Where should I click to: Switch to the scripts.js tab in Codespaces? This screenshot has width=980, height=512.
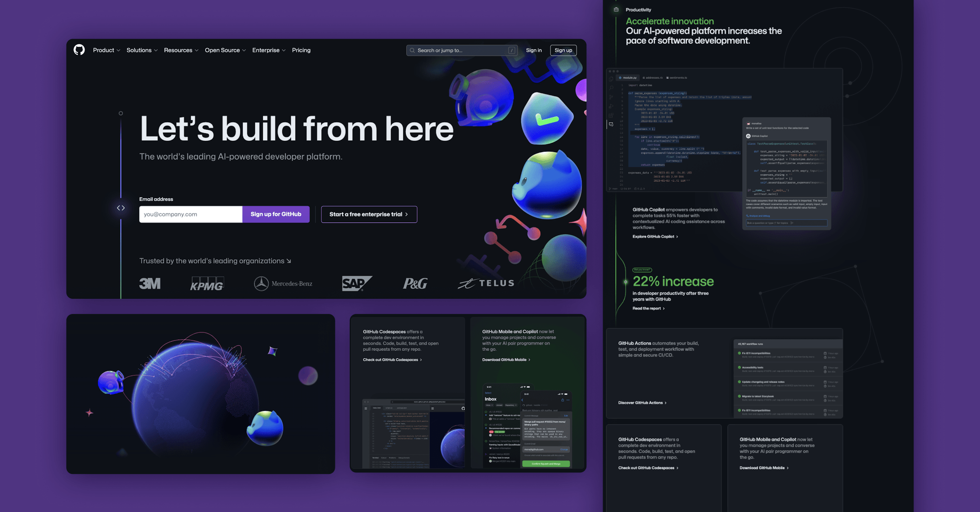389,408
